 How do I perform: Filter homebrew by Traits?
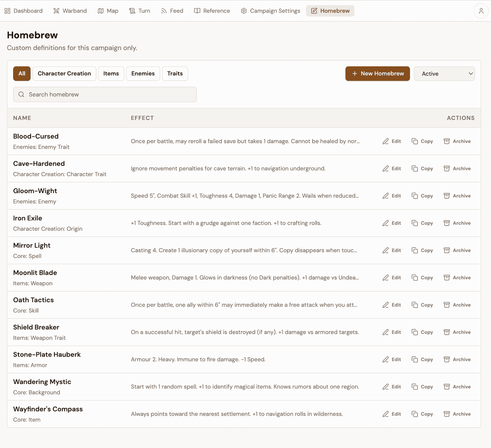point(175,74)
